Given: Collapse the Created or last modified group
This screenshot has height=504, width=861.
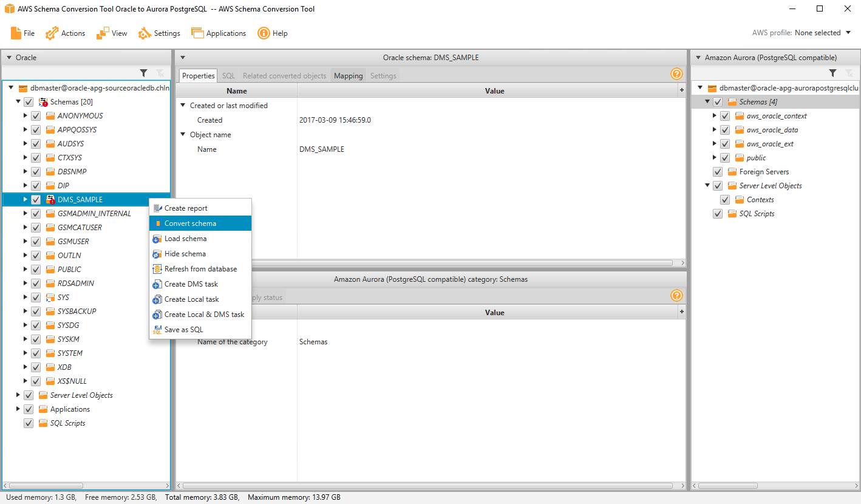Looking at the screenshot, I should (183, 106).
